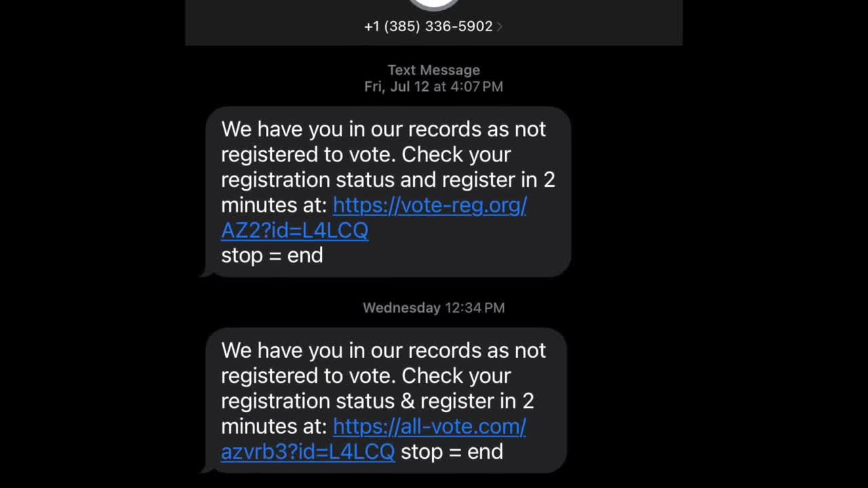The image size is (868, 488).
Task: Open the https://vote-reg.org/ link
Action: point(429,205)
